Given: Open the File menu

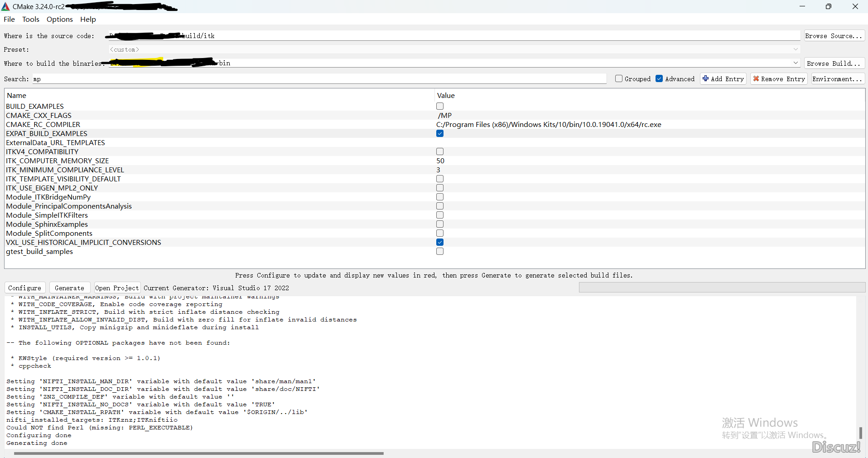Looking at the screenshot, I should (9, 19).
